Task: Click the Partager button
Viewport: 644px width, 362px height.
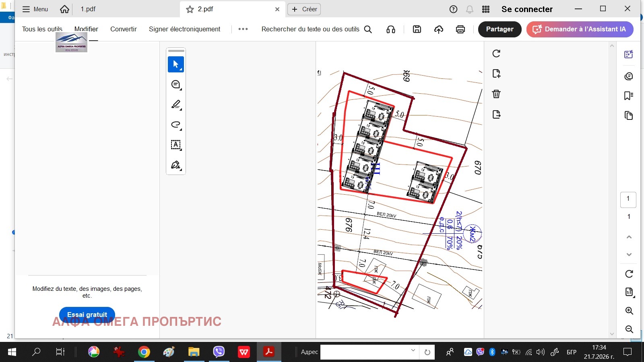Action: click(500, 29)
